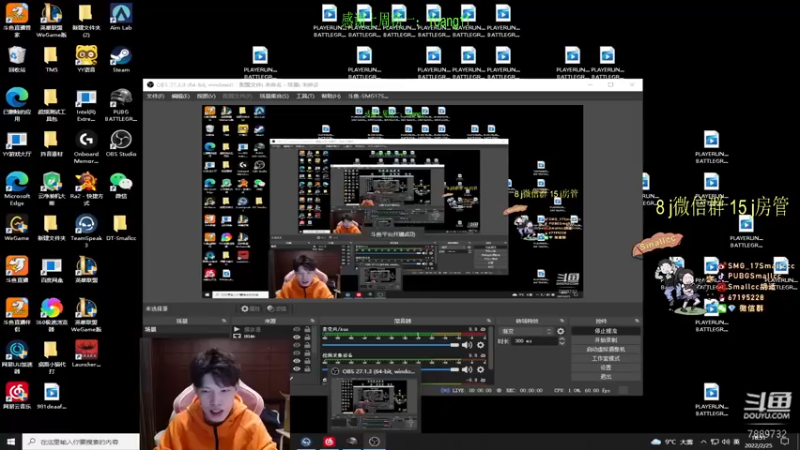
Task: Click the 退出 exit button in OBS
Action: click(606, 377)
